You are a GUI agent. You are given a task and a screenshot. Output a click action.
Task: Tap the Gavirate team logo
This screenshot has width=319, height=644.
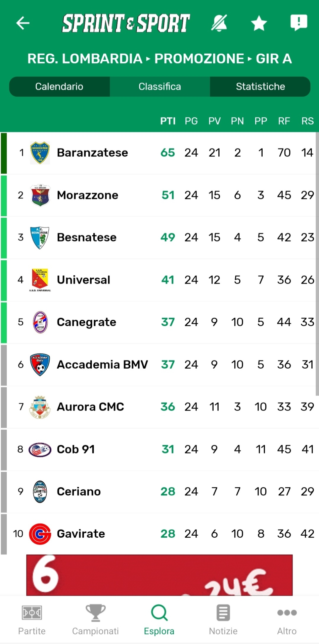tap(40, 534)
